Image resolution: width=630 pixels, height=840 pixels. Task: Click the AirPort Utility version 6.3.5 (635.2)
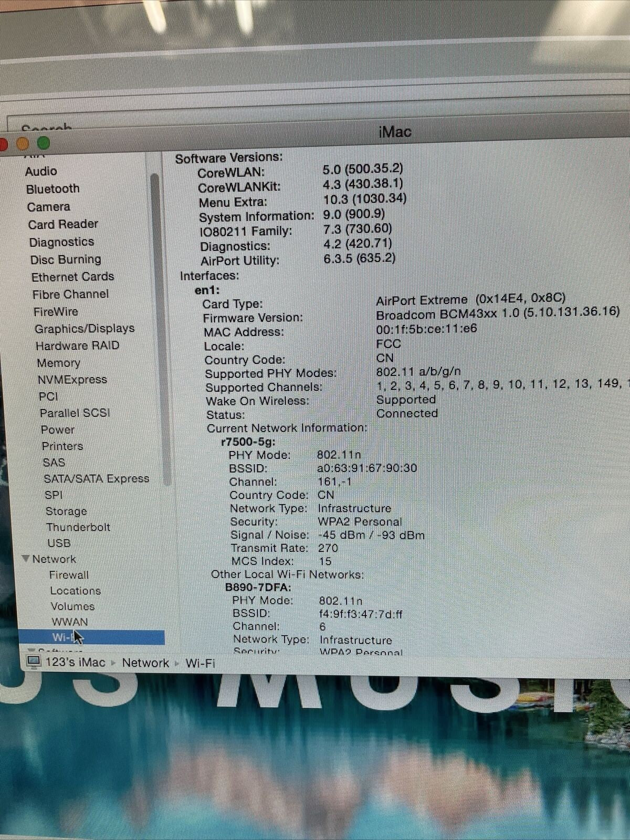point(360,258)
